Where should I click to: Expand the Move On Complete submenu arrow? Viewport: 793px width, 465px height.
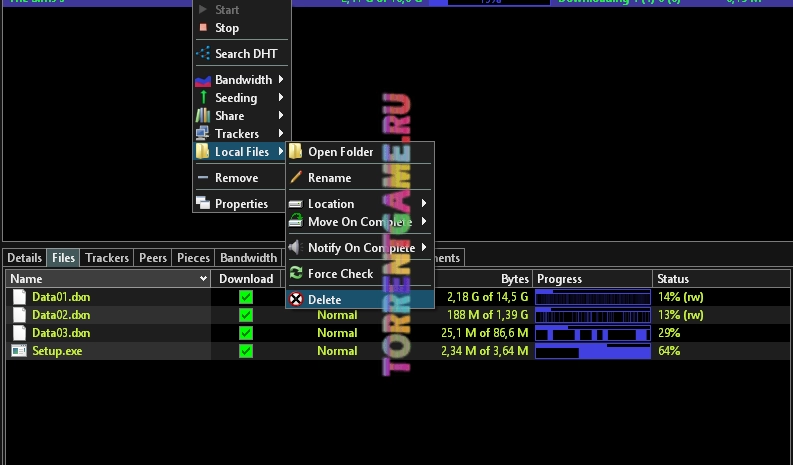[424, 222]
